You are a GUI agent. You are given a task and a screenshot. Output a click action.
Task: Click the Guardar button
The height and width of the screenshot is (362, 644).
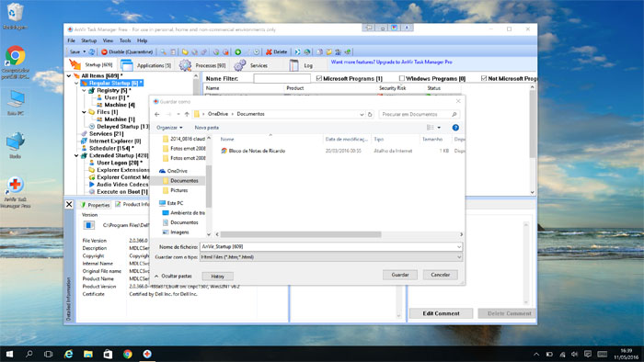(400, 275)
